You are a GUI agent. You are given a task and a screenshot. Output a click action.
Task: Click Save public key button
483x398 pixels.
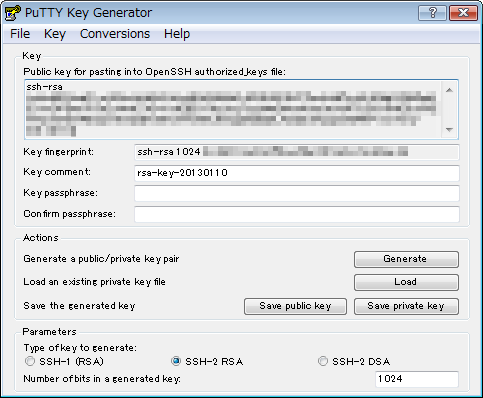click(x=295, y=306)
